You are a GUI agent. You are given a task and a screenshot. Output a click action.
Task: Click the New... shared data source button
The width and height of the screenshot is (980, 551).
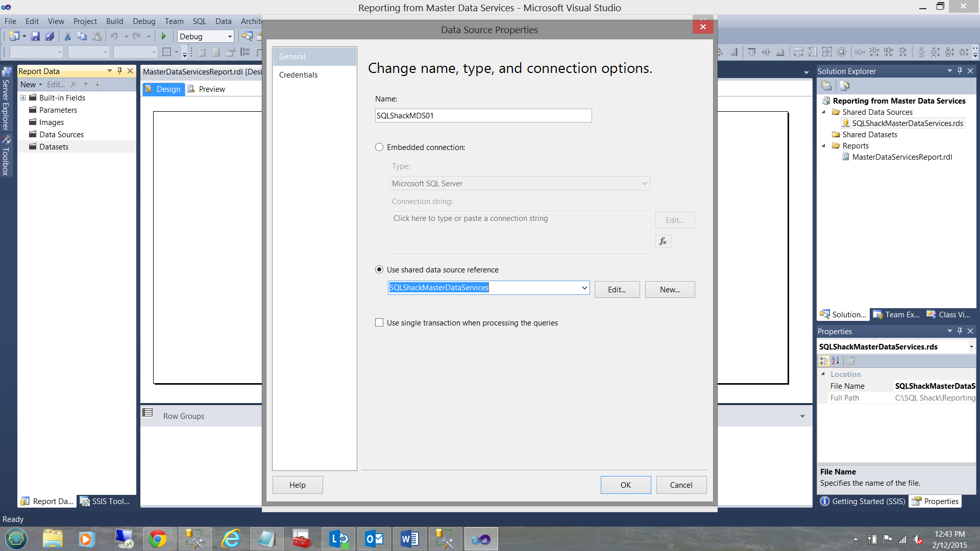click(x=670, y=289)
